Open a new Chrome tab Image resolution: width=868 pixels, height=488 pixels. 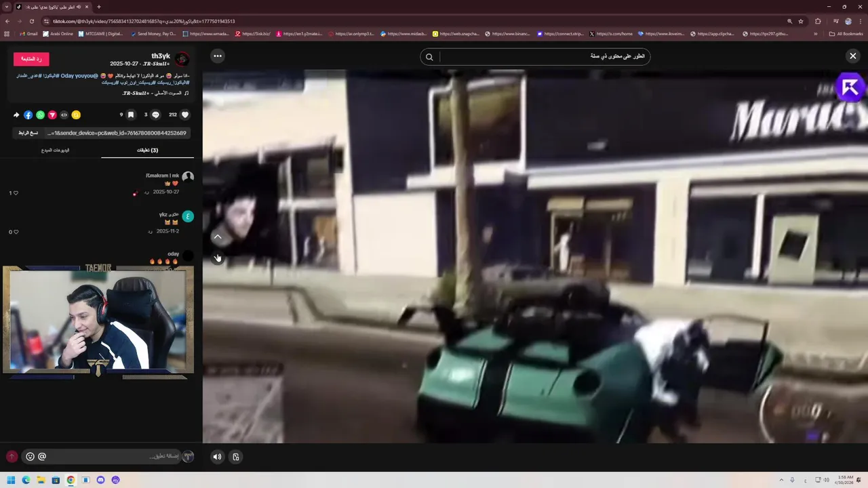pos(98,7)
